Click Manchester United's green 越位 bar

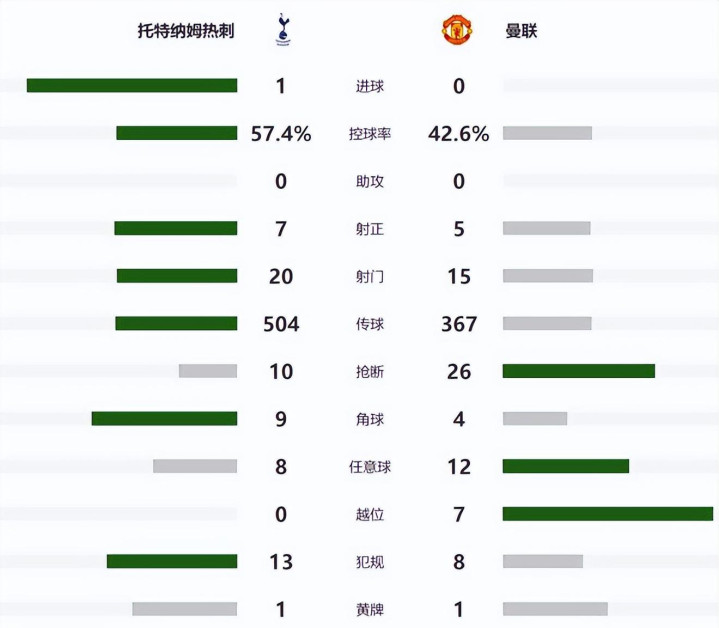coord(608,514)
